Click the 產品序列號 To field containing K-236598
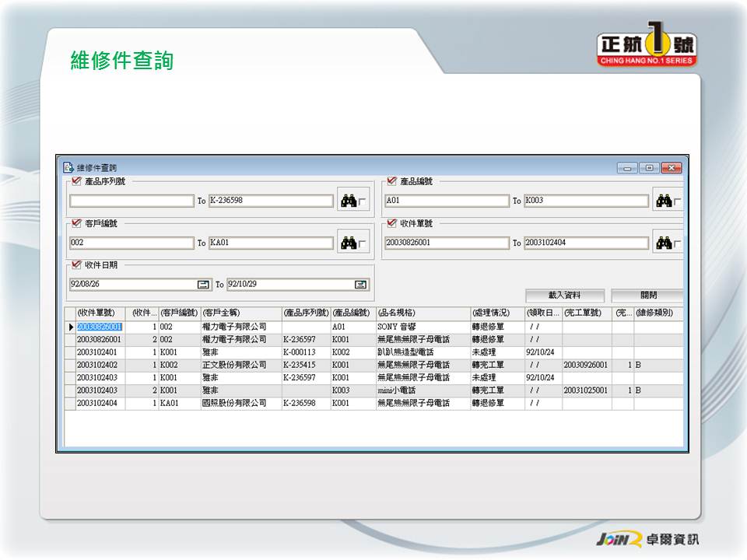This screenshot has height=560, width=747. [271, 201]
